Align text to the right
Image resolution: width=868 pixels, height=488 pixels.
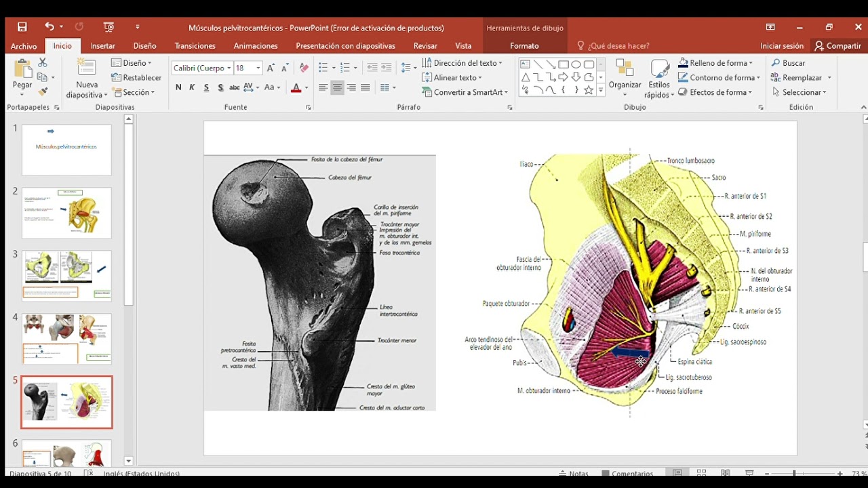(x=351, y=87)
